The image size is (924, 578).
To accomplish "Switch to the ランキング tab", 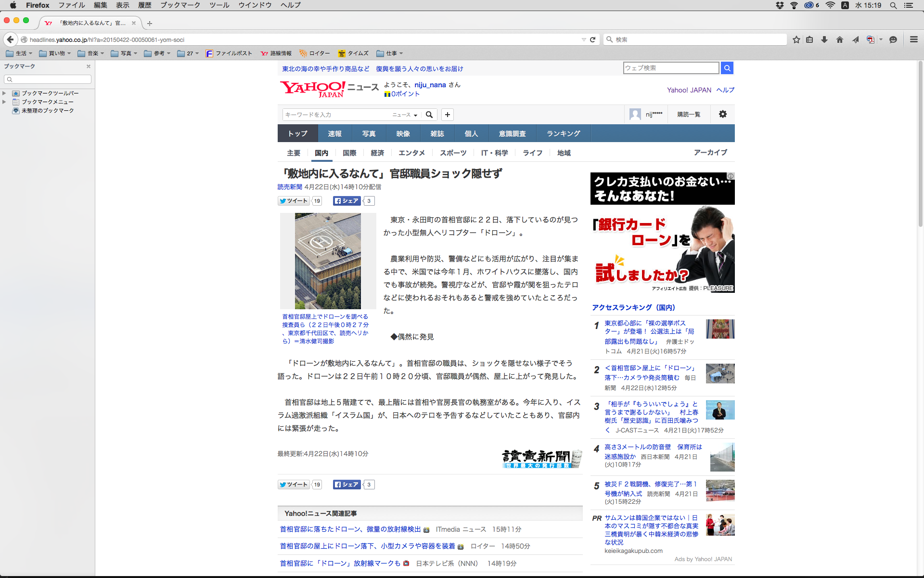I will click(563, 133).
